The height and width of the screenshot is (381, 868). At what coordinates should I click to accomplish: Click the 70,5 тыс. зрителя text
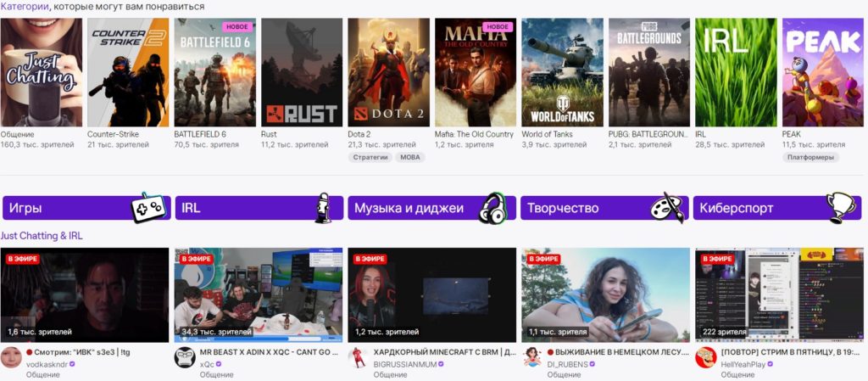tap(207, 144)
